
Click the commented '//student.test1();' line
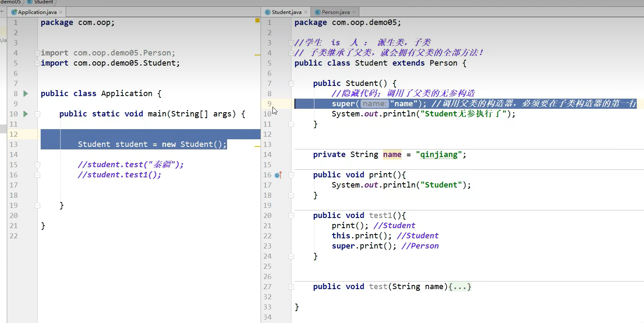coord(120,175)
